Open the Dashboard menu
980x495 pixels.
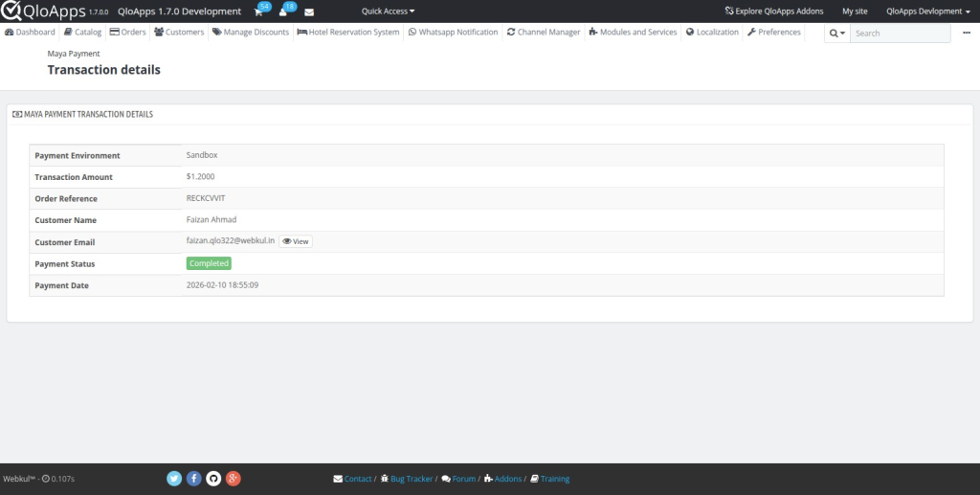point(30,32)
